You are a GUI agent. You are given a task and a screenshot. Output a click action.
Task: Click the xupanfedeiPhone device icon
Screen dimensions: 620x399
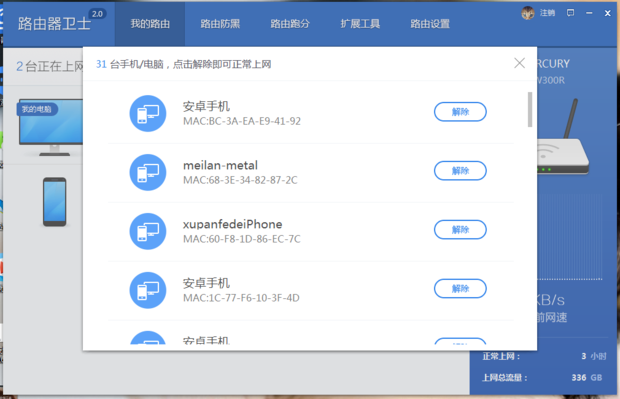coord(148,231)
